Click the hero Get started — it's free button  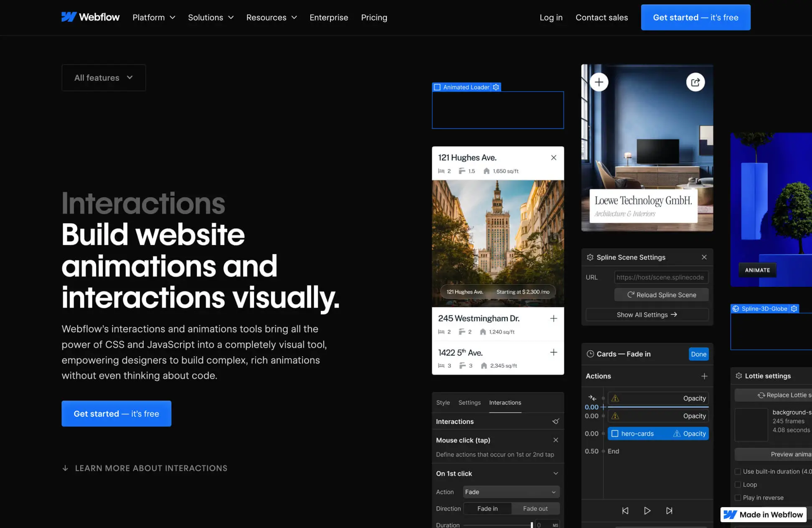coord(116,413)
